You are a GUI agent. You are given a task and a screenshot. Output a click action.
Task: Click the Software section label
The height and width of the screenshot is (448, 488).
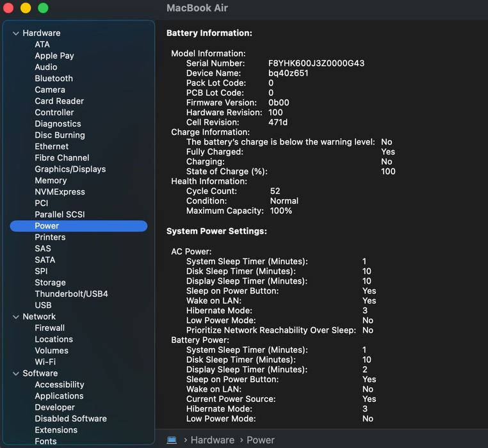40,373
